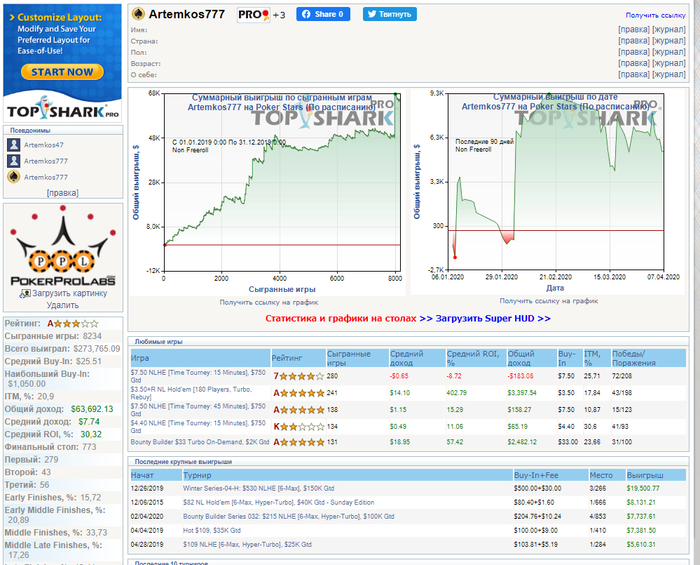Click Получить ссылку на график under left graph

[x=269, y=303]
